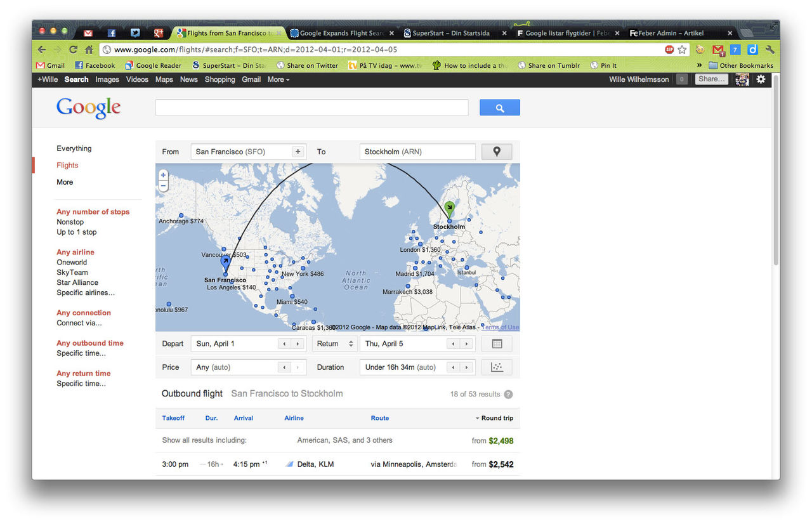
Task: Open the price graph icon
Action: [x=497, y=367]
